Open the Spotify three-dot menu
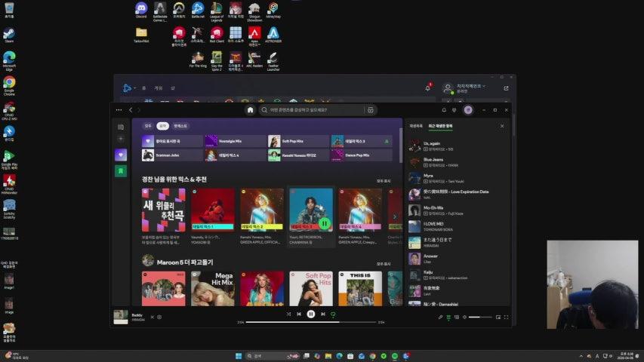 tap(119, 110)
